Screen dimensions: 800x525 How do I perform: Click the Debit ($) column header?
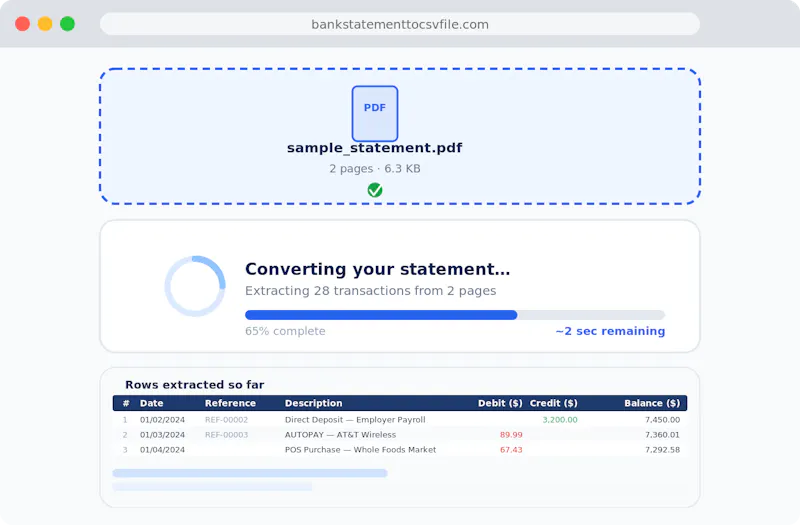(x=500, y=403)
